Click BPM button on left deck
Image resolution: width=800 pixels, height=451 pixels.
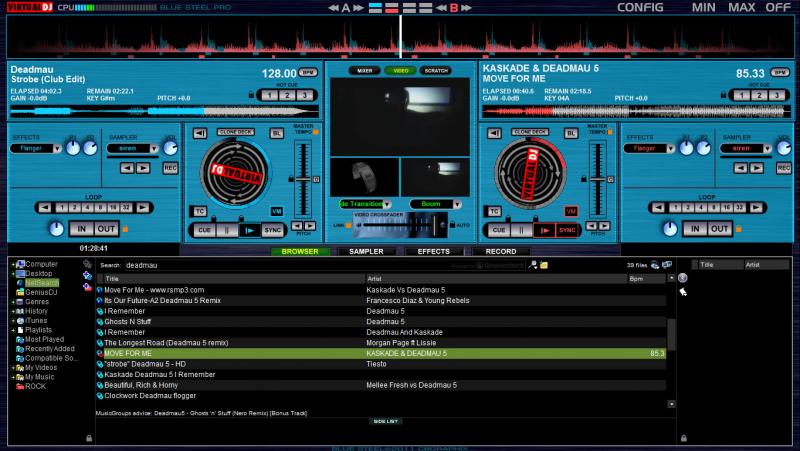coord(308,72)
